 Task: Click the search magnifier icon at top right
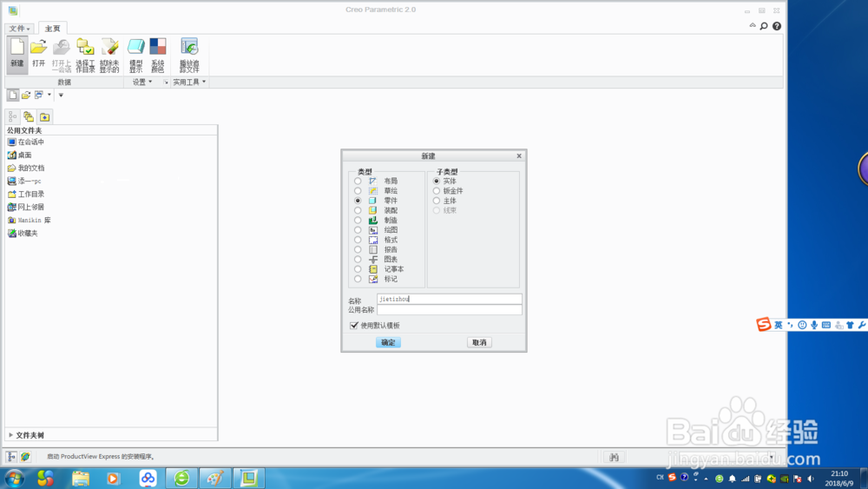pos(764,26)
